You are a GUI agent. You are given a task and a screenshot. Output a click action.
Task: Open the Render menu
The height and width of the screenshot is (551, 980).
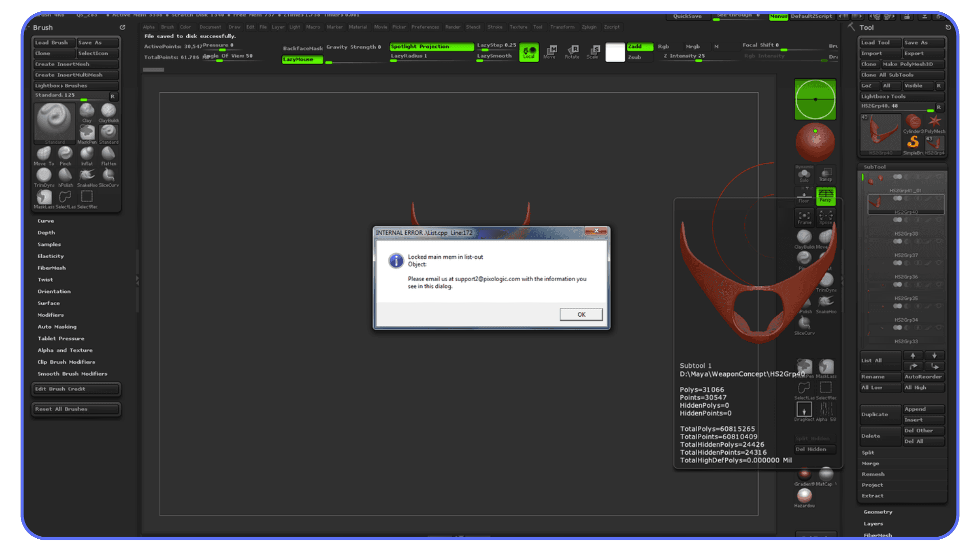point(452,27)
